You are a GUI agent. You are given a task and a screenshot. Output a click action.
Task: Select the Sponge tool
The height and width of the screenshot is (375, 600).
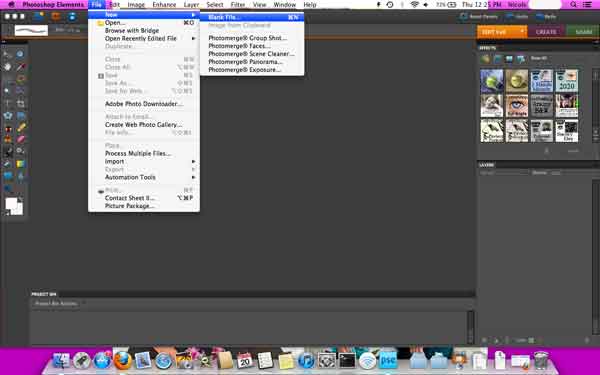[7, 188]
